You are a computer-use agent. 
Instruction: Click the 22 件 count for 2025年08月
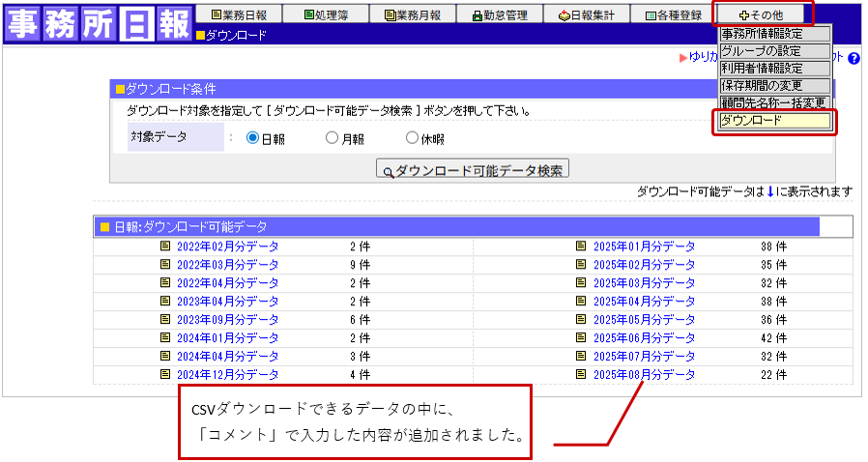click(773, 374)
